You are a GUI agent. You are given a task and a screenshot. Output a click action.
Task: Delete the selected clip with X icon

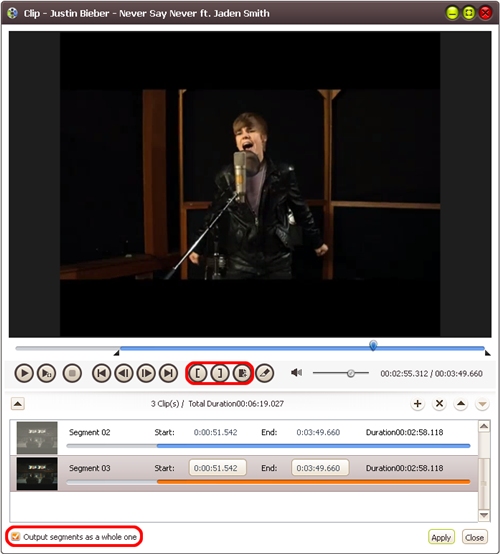[x=439, y=403]
